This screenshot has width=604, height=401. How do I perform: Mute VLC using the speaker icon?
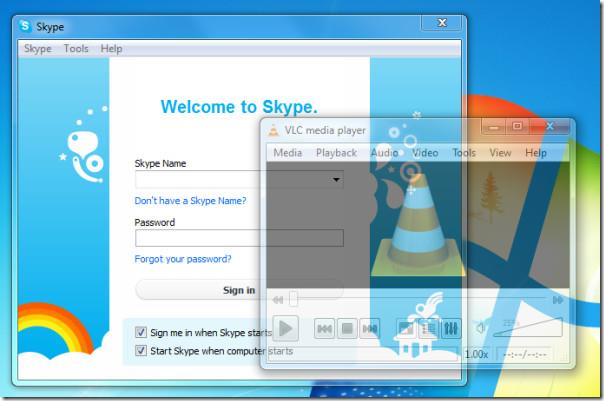[x=481, y=329]
